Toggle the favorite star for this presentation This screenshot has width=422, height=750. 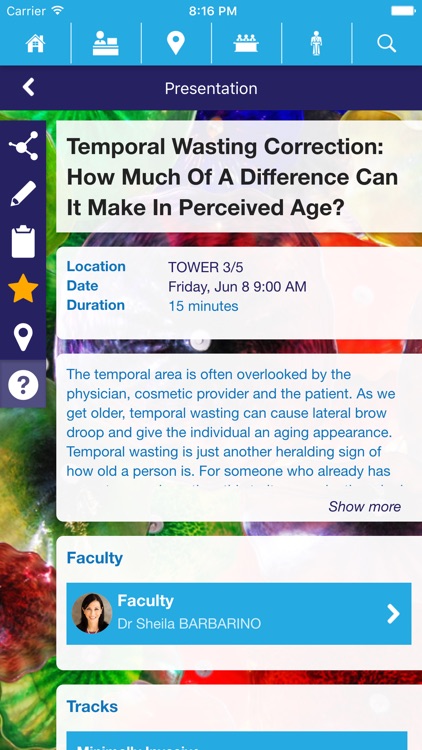23,288
